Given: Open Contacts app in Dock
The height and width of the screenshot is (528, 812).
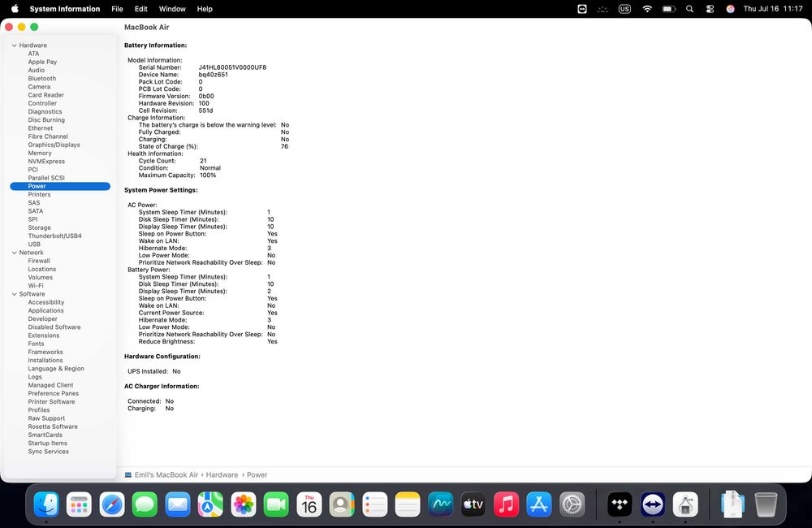Looking at the screenshot, I should coord(342,504).
